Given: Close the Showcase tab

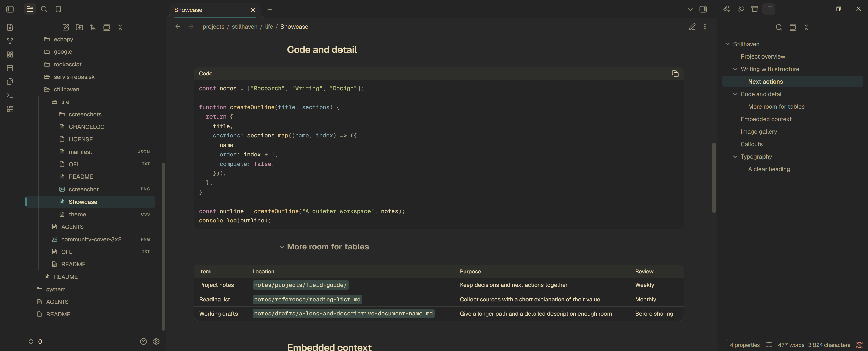Looking at the screenshot, I should pos(253,10).
